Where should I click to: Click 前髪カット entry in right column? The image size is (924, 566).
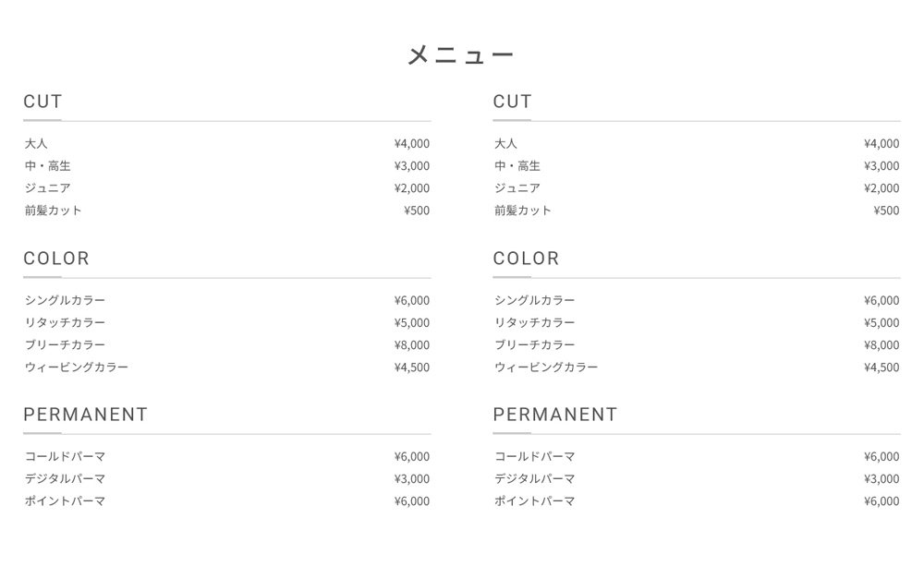coord(523,211)
